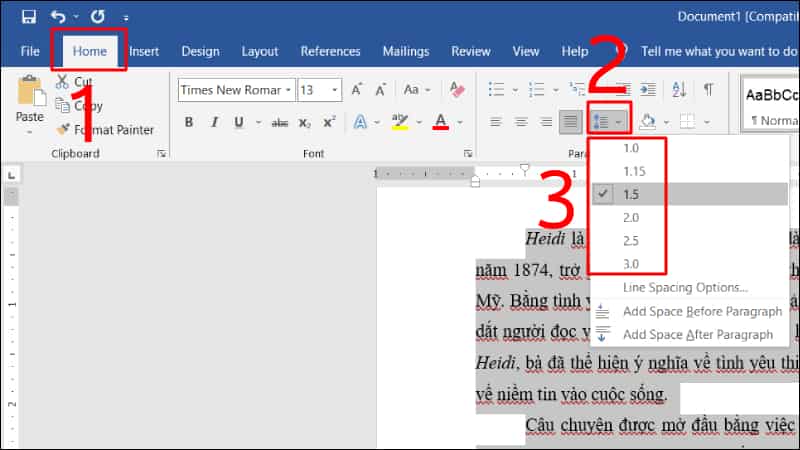Viewport: 800px width, 450px height.
Task: Set line spacing to 1.15
Action: [x=633, y=171]
